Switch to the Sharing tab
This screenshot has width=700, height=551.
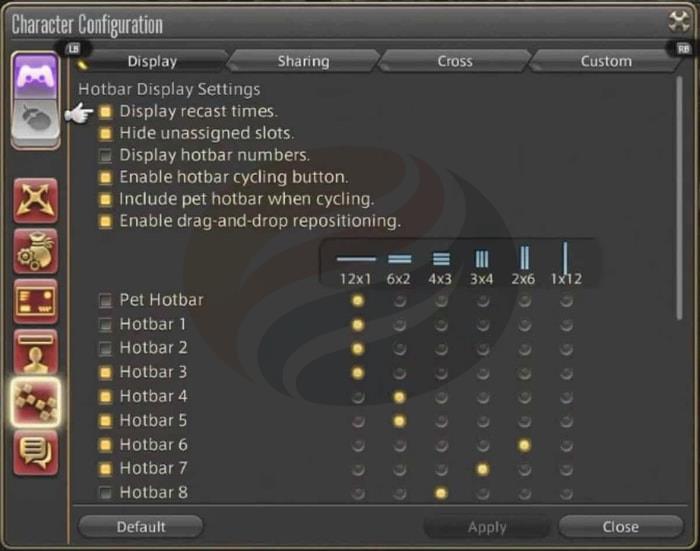click(303, 61)
